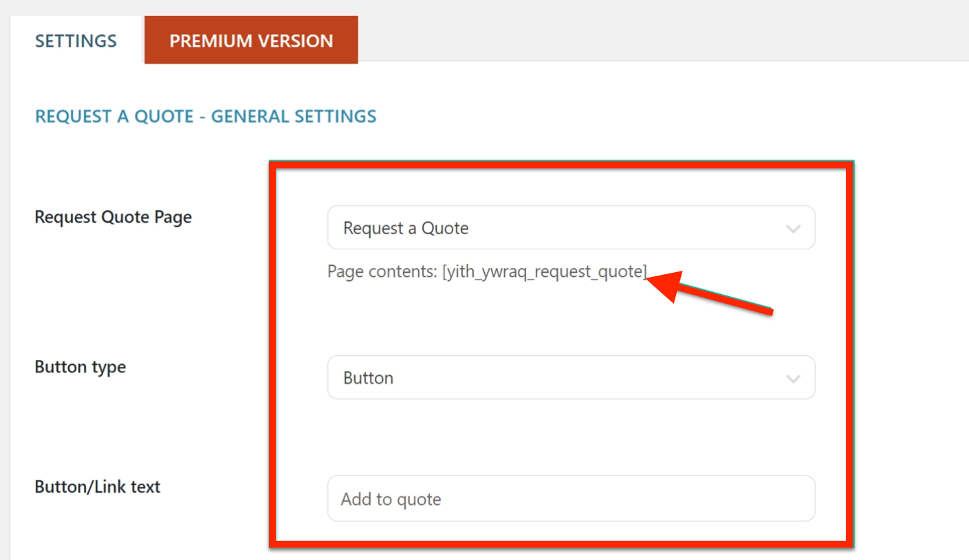Click the yith_ywraq_request_quote shortcode text
The height and width of the screenshot is (560, 969).
pos(544,272)
